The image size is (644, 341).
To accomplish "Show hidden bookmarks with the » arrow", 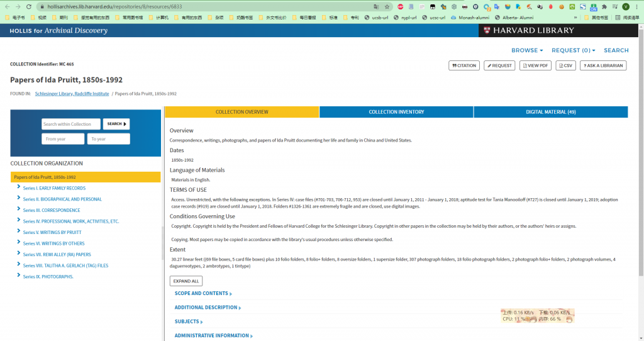I will [x=575, y=18].
